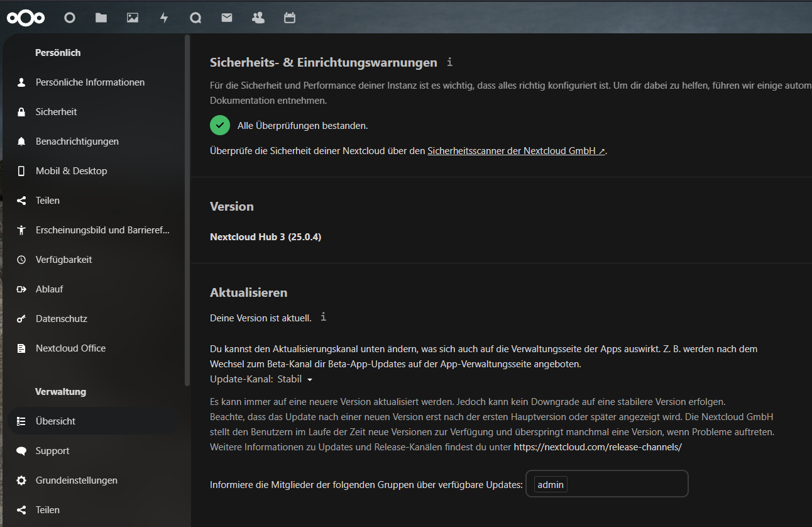Image resolution: width=812 pixels, height=527 pixels.
Task: Click info icon next to Sicherheits- & Einrichtungswarnungen
Action: [x=449, y=62]
